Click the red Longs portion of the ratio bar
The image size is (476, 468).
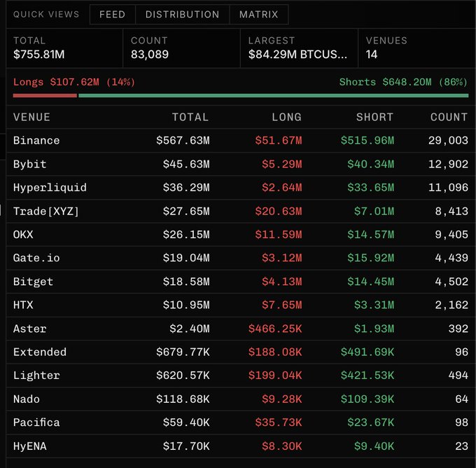[45, 96]
